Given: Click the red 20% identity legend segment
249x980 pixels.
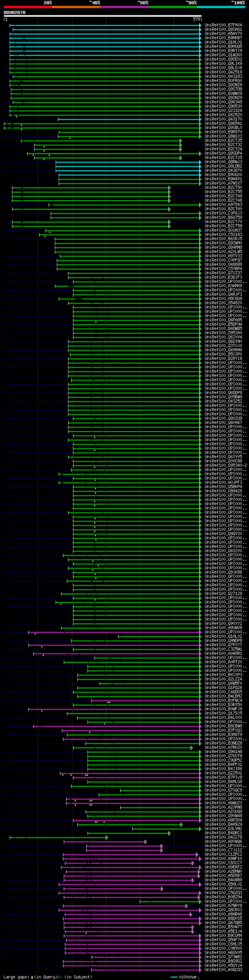Looking at the screenshot, I should pyautogui.click(x=28, y=7).
